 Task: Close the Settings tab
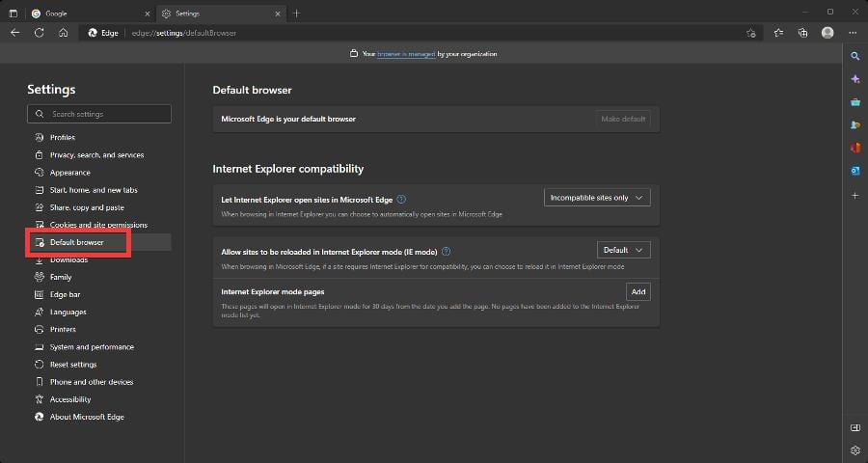point(278,14)
